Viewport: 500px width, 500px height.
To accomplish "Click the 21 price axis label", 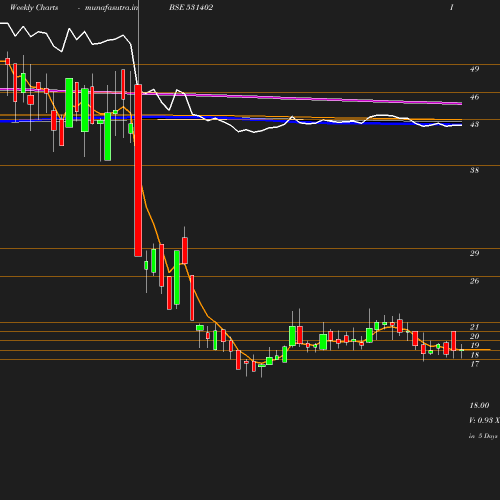I will click(x=474, y=327).
